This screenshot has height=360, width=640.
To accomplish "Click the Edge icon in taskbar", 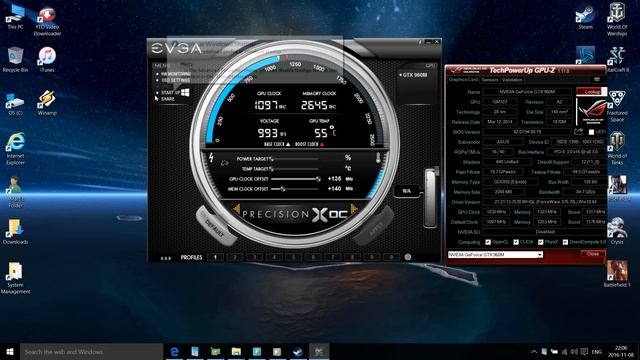I will pos(174,351).
